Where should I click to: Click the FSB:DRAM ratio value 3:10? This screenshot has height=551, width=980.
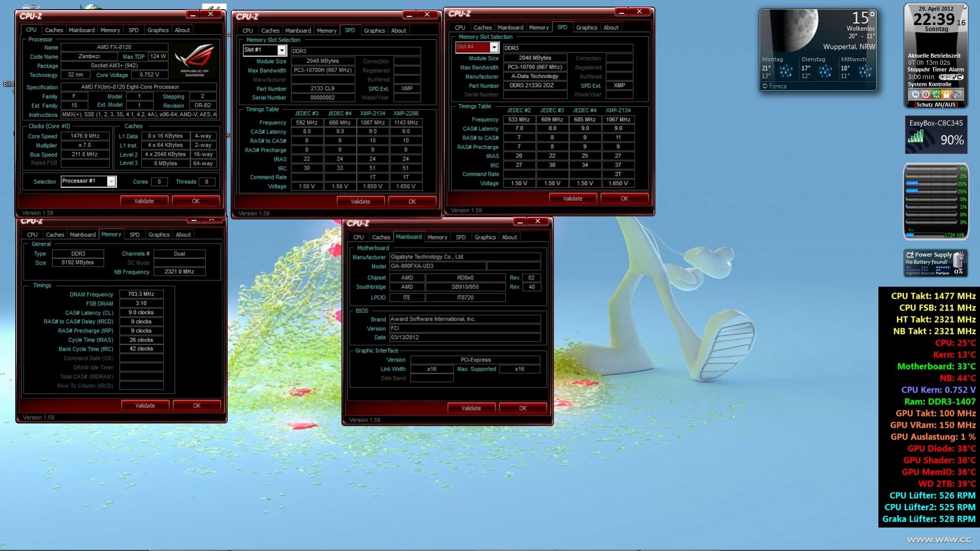click(141, 303)
